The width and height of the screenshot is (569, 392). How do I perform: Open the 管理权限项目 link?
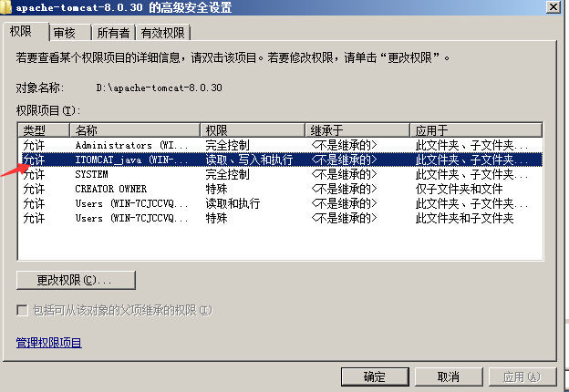(x=48, y=343)
